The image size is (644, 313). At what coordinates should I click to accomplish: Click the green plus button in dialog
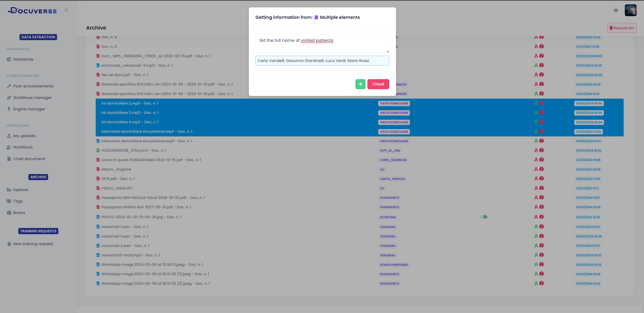pos(360,84)
